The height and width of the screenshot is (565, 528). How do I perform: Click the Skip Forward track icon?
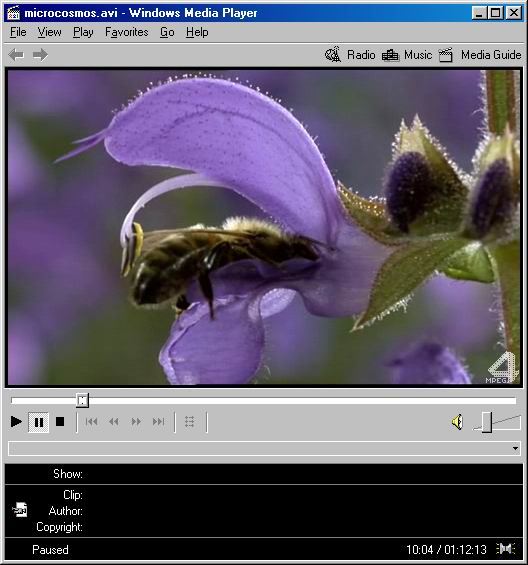click(159, 421)
